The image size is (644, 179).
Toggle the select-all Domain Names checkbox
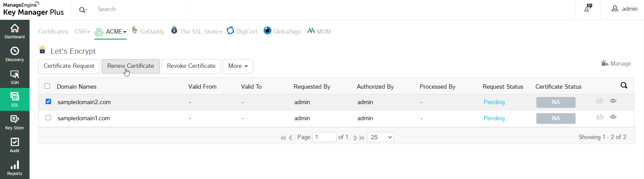tap(47, 86)
